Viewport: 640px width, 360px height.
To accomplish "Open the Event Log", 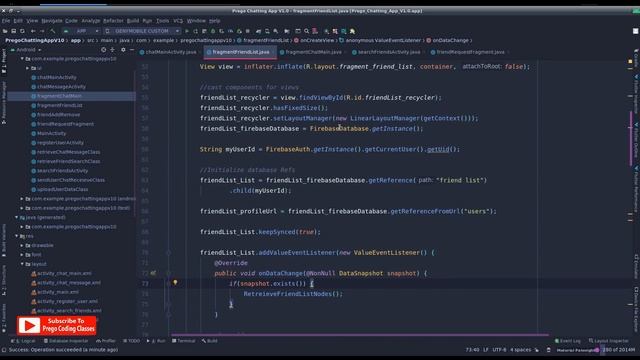I will coord(567,341).
